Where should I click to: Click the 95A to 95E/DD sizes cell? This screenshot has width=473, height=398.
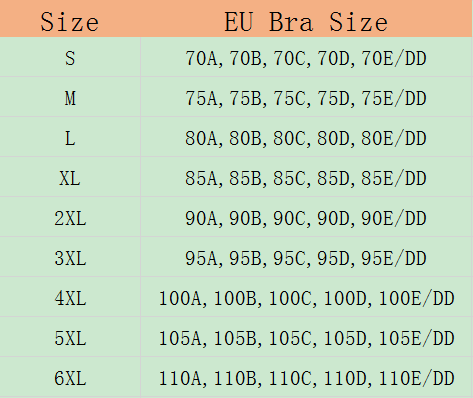[x=306, y=257]
